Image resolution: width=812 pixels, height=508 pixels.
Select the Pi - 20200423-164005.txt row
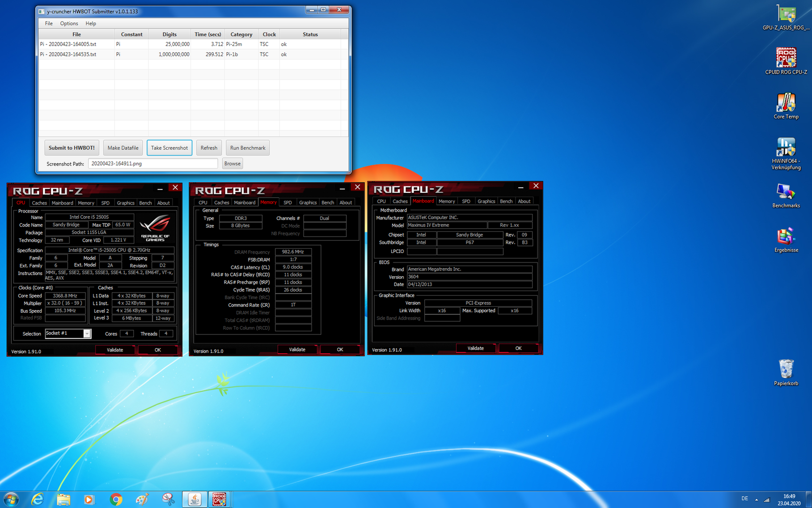click(193, 44)
